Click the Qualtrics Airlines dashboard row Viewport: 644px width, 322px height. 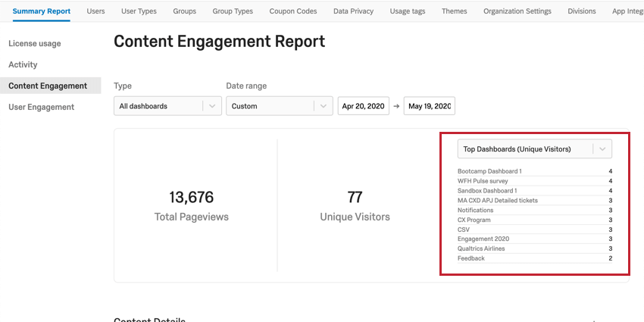[481, 249]
